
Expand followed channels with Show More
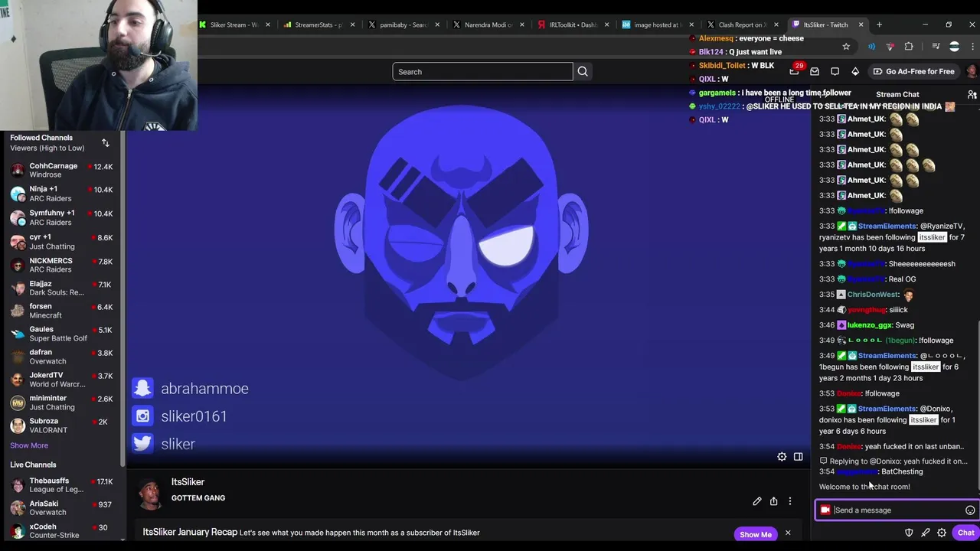click(29, 445)
